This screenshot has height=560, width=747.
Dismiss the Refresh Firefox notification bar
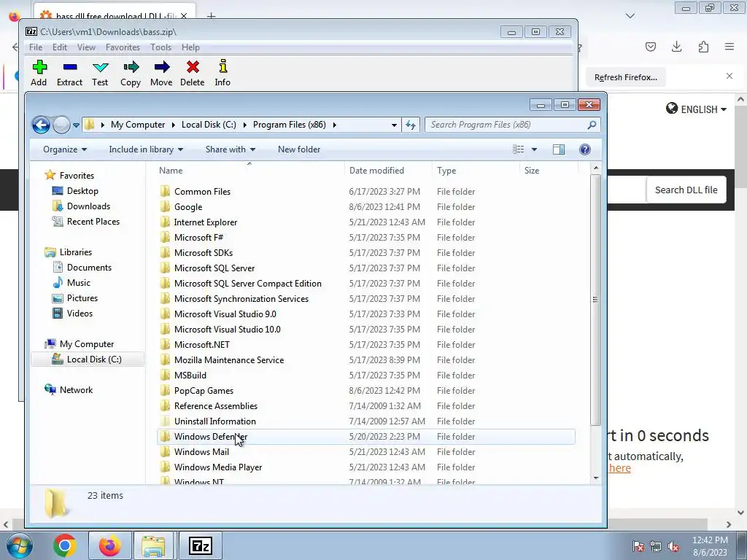(x=729, y=76)
